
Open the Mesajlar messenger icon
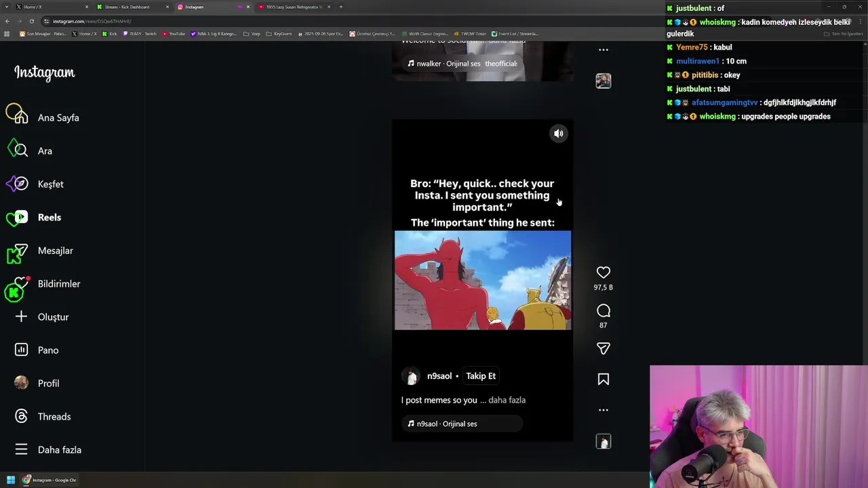tap(21, 251)
